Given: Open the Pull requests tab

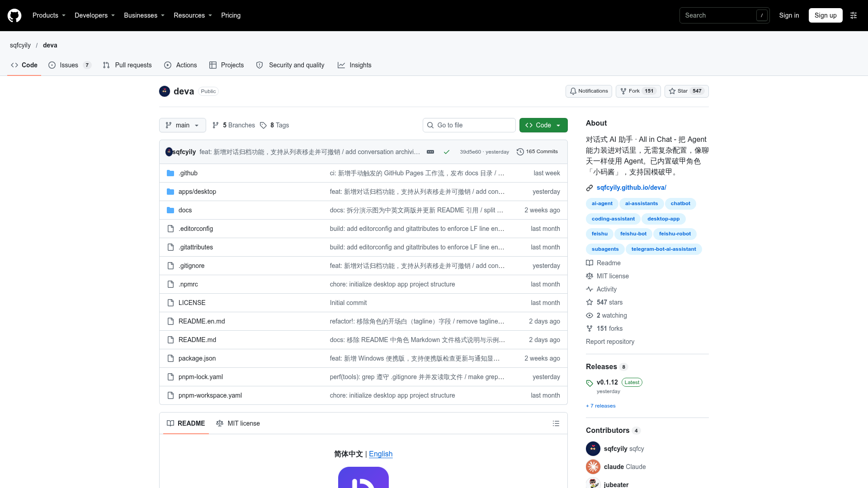Looking at the screenshot, I should click(127, 65).
